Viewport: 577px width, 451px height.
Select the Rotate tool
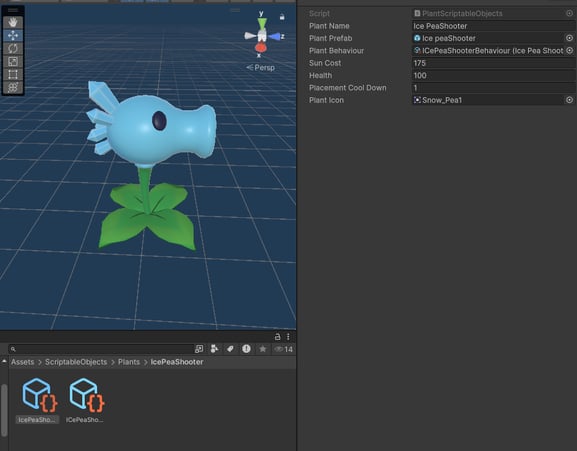(13, 48)
